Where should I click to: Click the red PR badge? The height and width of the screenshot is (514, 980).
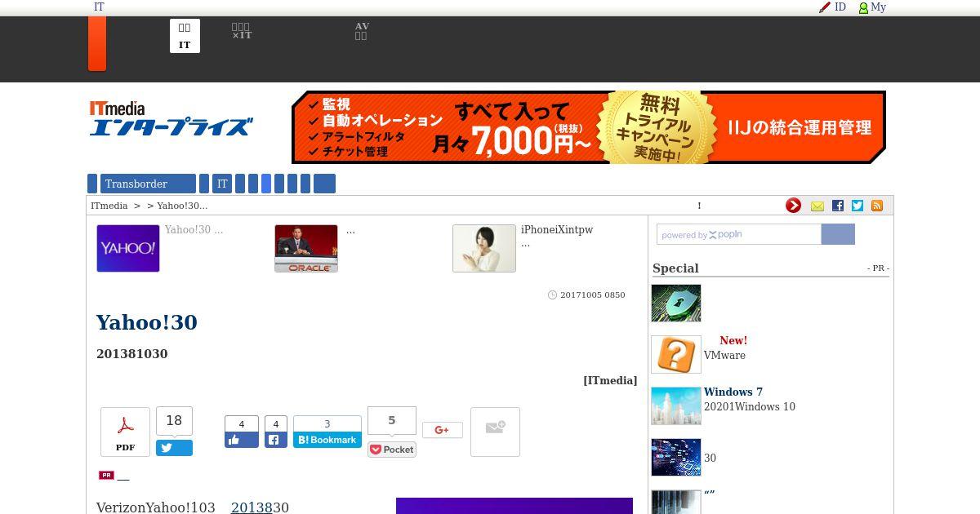tap(106, 475)
